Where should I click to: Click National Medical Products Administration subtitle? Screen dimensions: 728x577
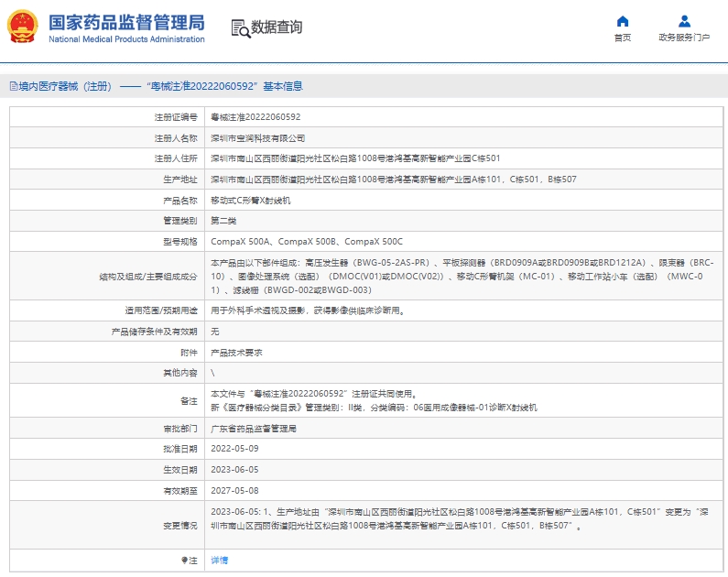[126, 39]
